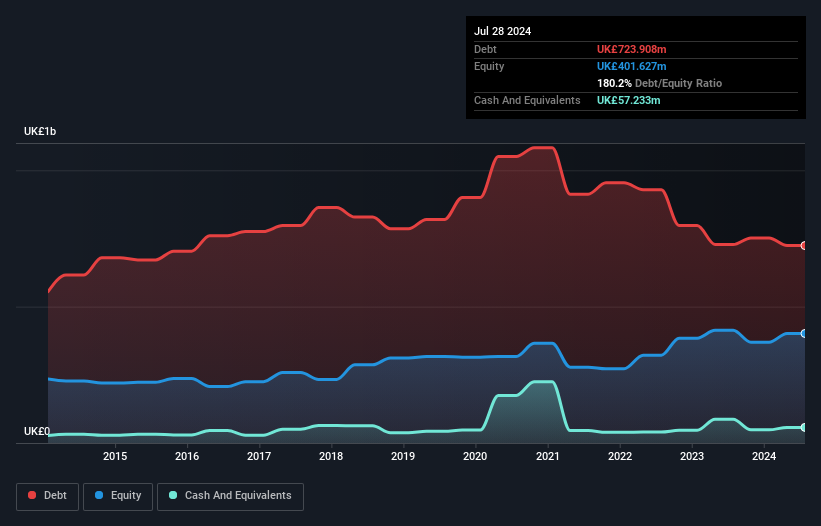Toggle Cash And Equivalents legend button

tap(230, 496)
